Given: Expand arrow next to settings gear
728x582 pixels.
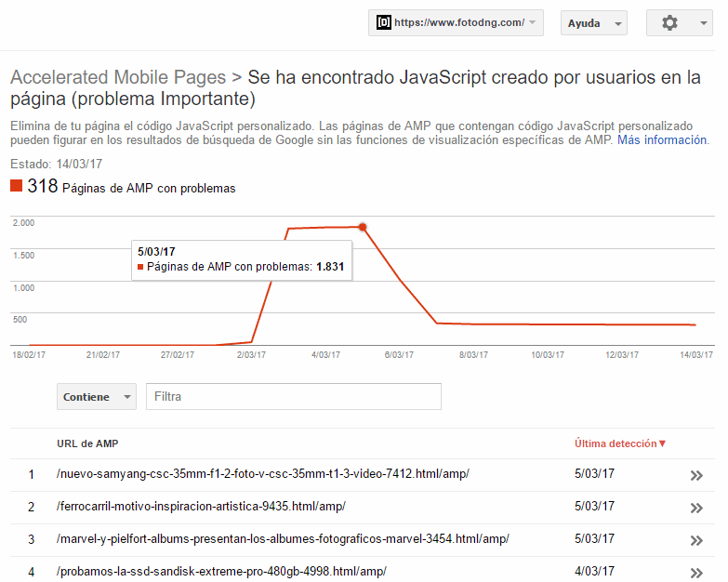Looking at the screenshot, I should click(x=704, y=23).
